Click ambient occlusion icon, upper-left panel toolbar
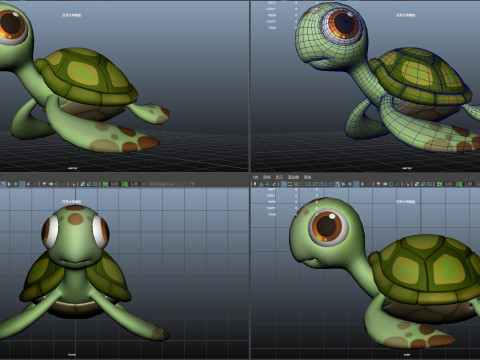480x360 pixels. tap(44, 184)
